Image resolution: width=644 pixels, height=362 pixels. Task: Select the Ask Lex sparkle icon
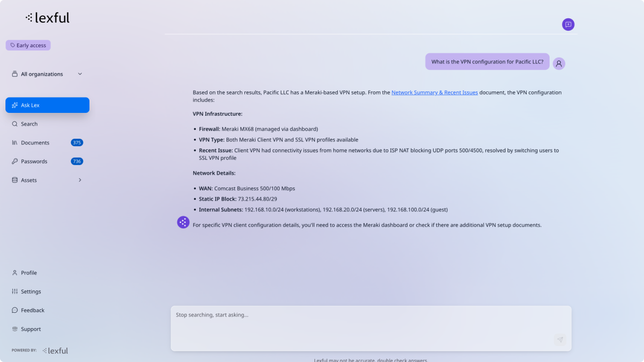point(14,105)
